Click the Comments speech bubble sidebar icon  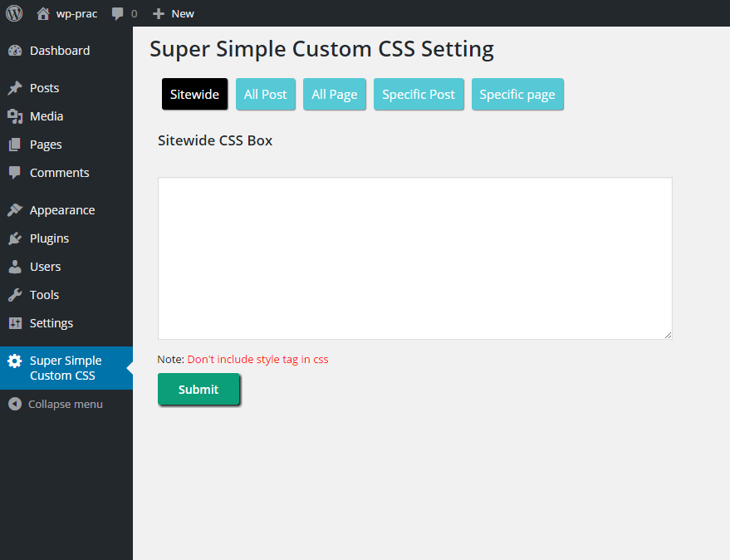click(x=15, y=173)
